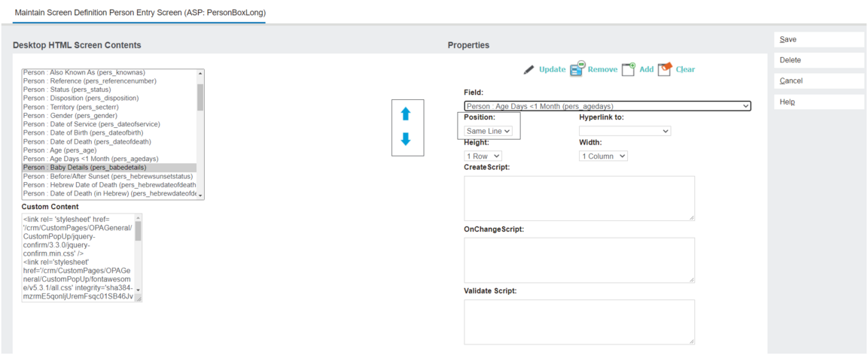
Task: Click inside the Custom Content text area
Action: pos(78,258)
